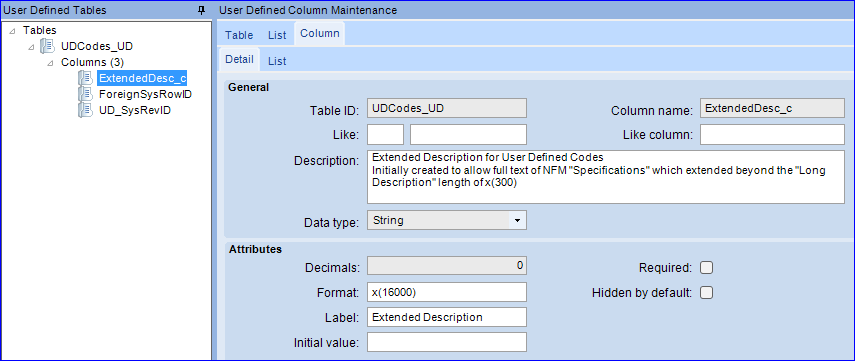855x361 pixels.
Task: Click the User Defined Tables panel title
Action: pyautogui.click(x=55, y=10)
